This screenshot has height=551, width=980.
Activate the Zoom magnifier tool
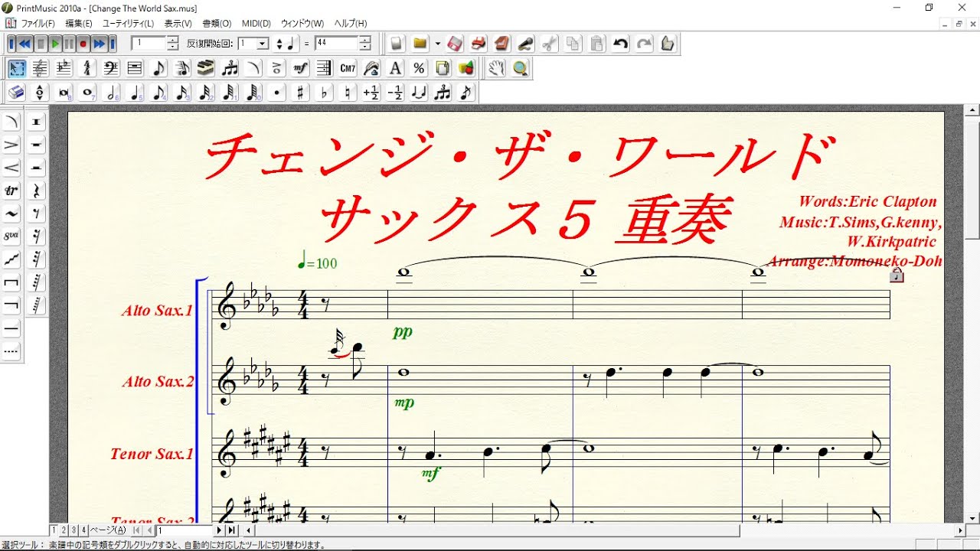click(x=521, y=68)
